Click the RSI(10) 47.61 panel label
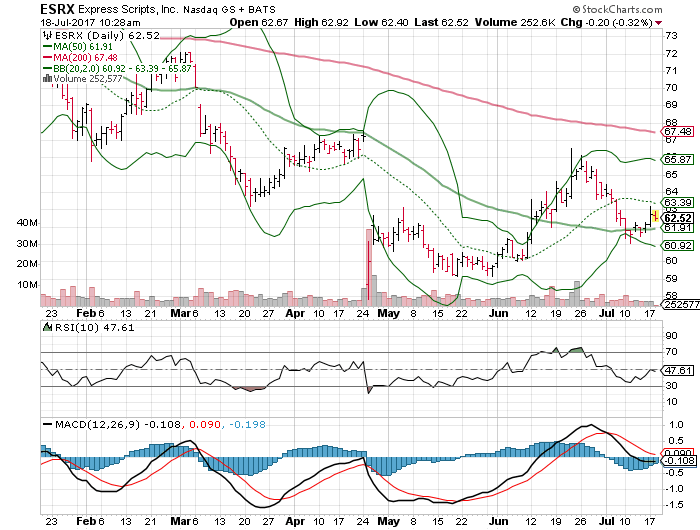 pyautogui.click(x=95, y=327)
